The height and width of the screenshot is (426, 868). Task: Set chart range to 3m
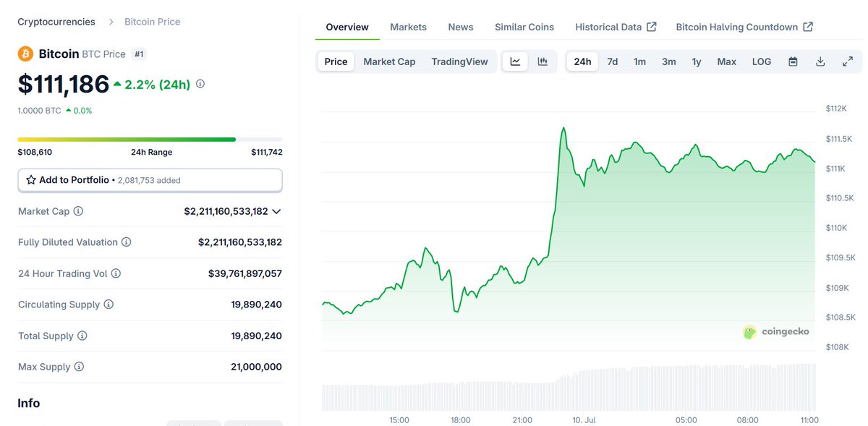tap(669, 61)
